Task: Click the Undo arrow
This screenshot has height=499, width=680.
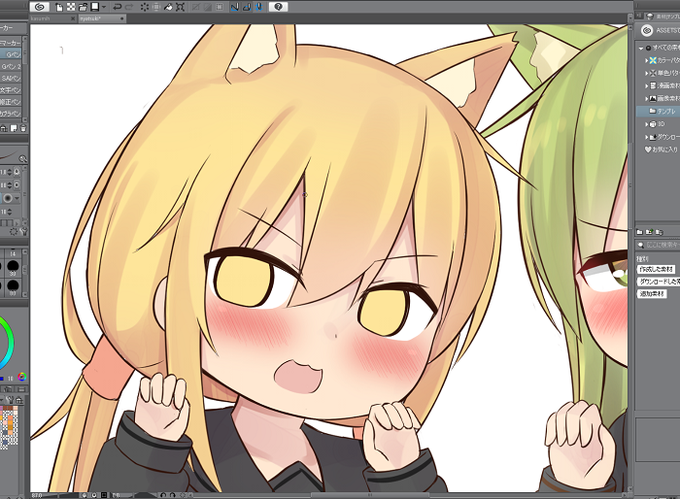Action: 117,7
